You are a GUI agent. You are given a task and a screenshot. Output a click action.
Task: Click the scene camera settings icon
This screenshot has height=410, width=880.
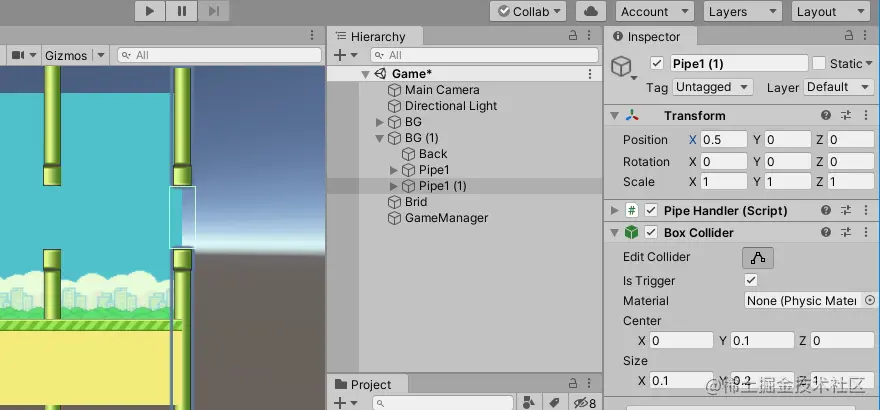19,55
